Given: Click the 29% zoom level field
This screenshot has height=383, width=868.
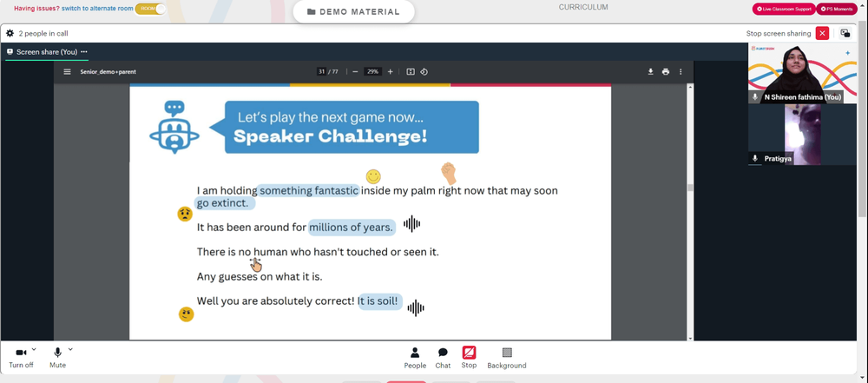Looking at the screenshot, I should point(372,71).
